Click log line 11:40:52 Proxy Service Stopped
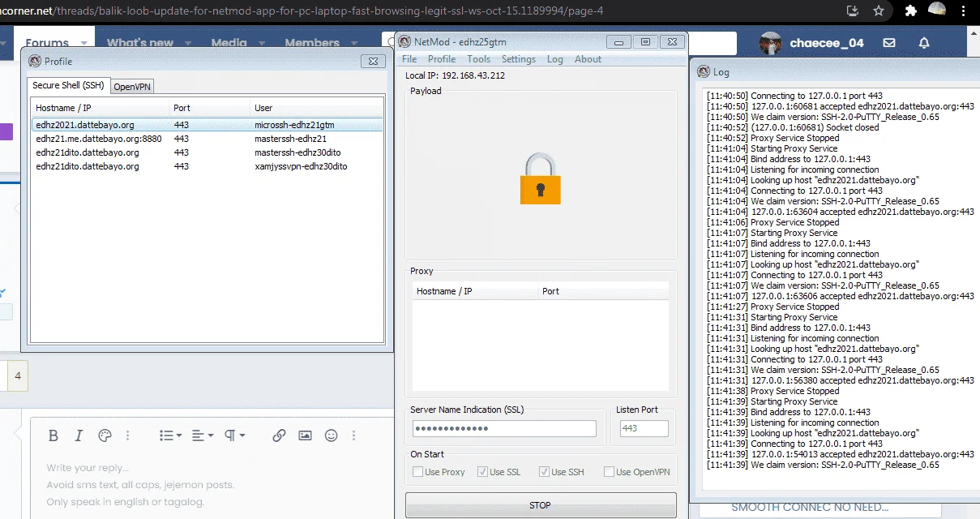 click(773, 138)
